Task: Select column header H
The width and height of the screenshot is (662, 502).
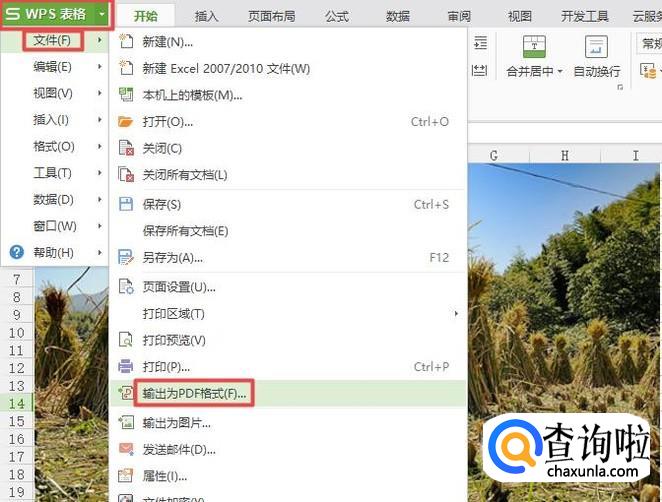Action: coord(564,156)
